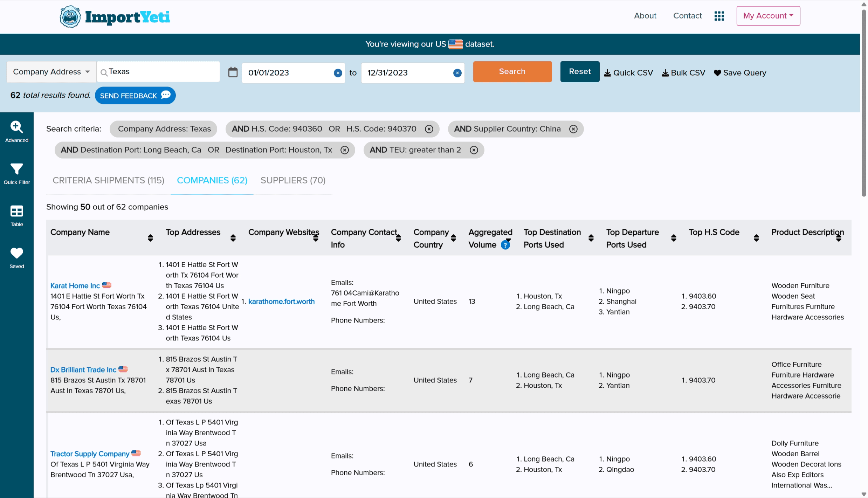Go to the Contact page
The width and height of the screenshot is (868, 498).
[687, 16]
